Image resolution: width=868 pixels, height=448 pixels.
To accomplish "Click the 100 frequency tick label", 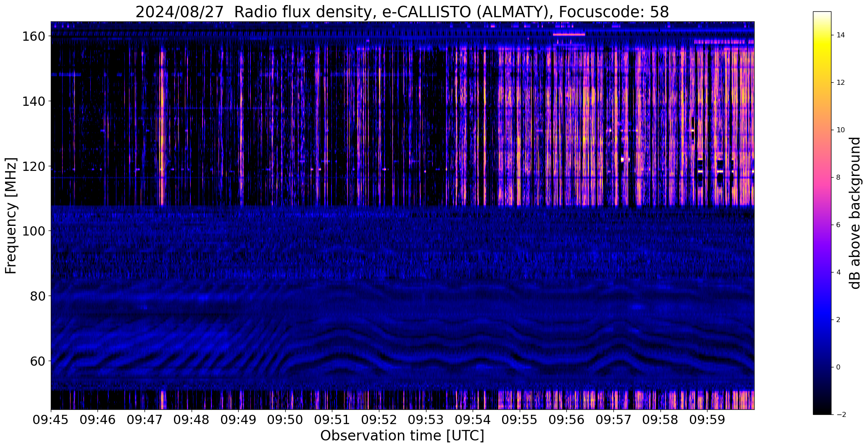I will tap(33, 231).
